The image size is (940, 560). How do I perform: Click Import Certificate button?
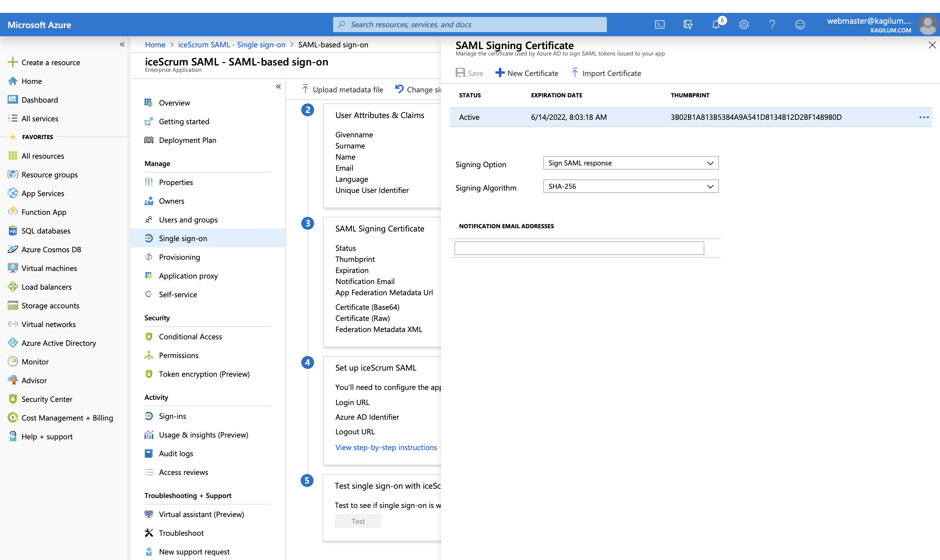tap(606, 73)
